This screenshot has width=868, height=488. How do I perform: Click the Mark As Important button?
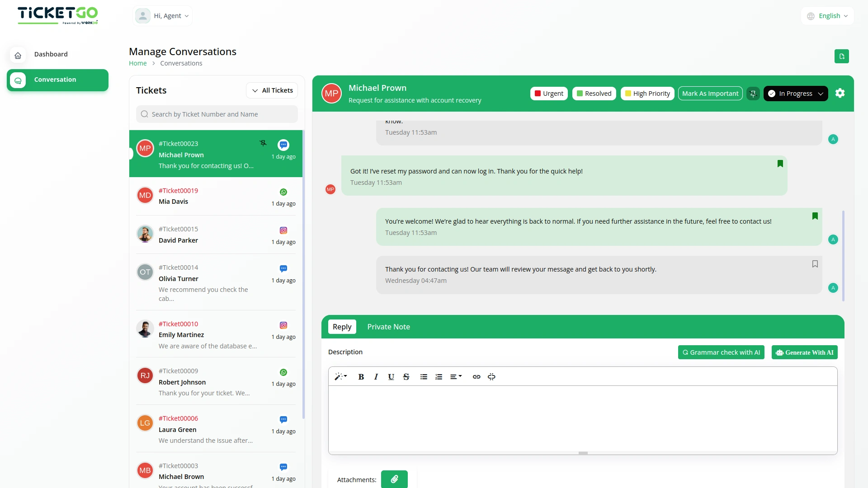click(x=710, y=93)
